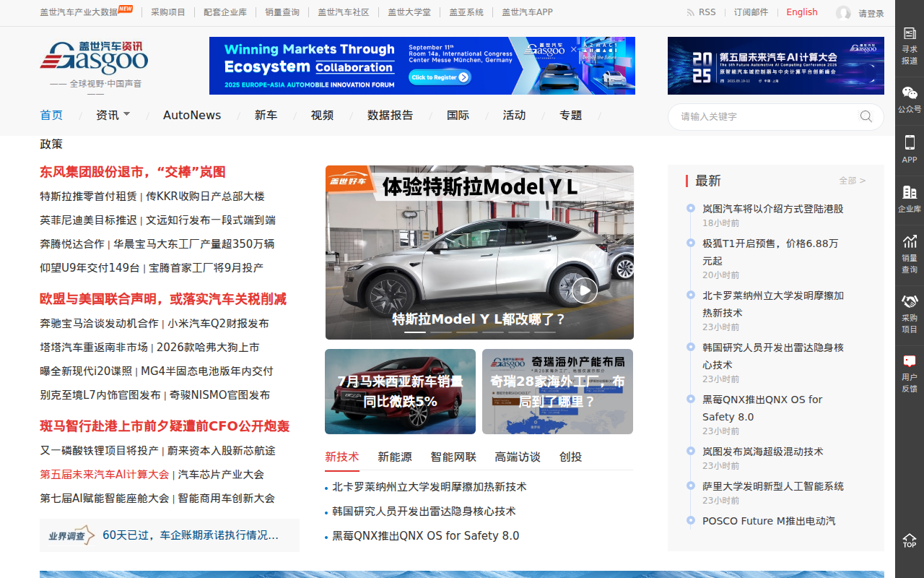The height and width of the screenshot is (578, 924).
Task: Open 极狐T1开启预售 latest news item
Action: [770, 252]
